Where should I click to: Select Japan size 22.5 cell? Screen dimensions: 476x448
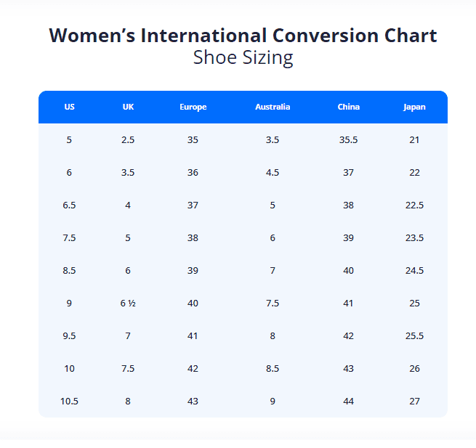tap(414, 205)
